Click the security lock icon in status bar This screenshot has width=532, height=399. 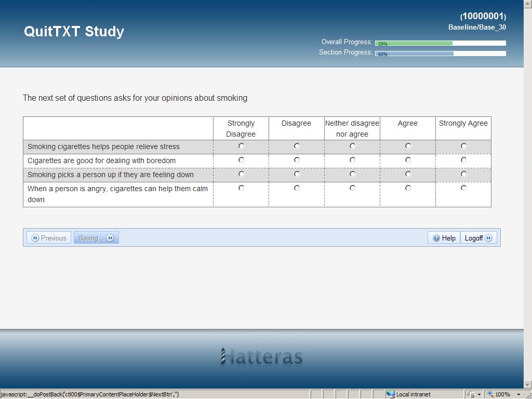[x=471, y=394]
